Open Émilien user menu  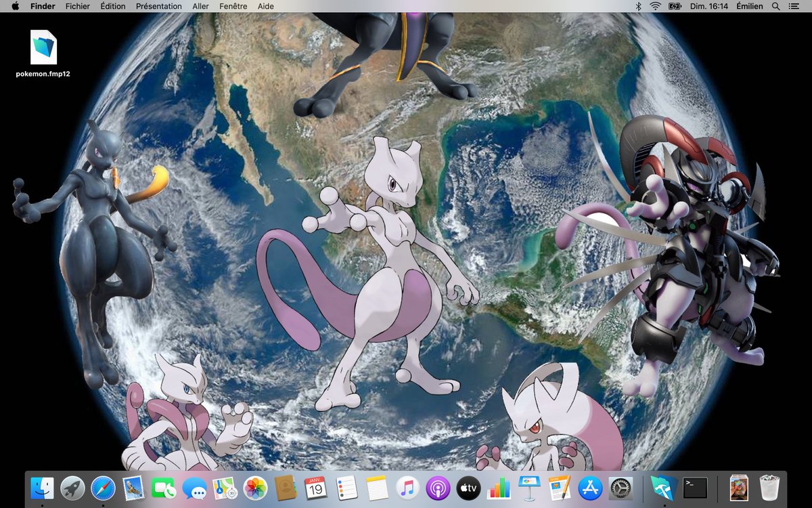click(x=750, y=6)
